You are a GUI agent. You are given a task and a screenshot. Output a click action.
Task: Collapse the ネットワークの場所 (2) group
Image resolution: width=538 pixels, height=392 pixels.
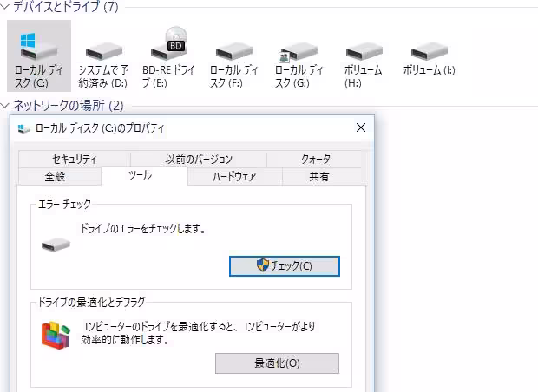point(5,105)
